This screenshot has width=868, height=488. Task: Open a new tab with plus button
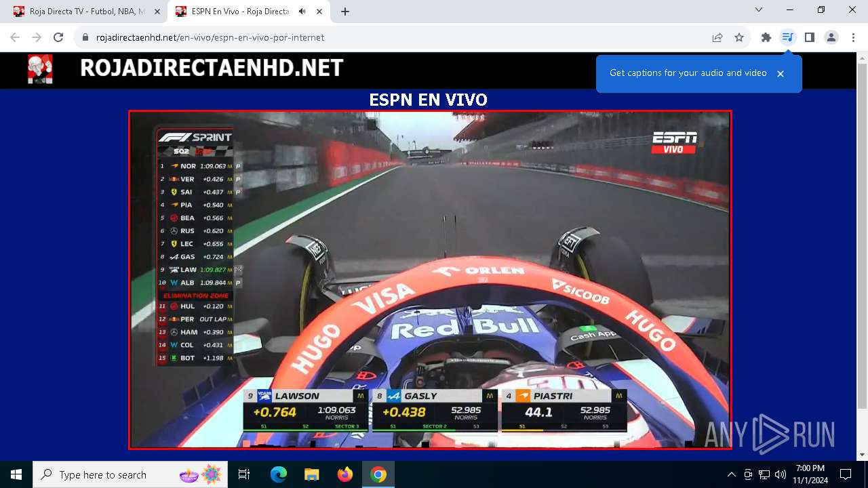(345, 12)
